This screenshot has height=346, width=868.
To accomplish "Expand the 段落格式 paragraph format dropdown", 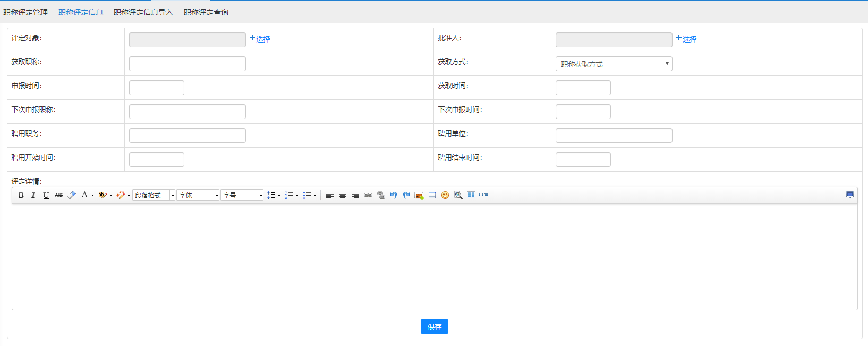I will click(154, 195).
